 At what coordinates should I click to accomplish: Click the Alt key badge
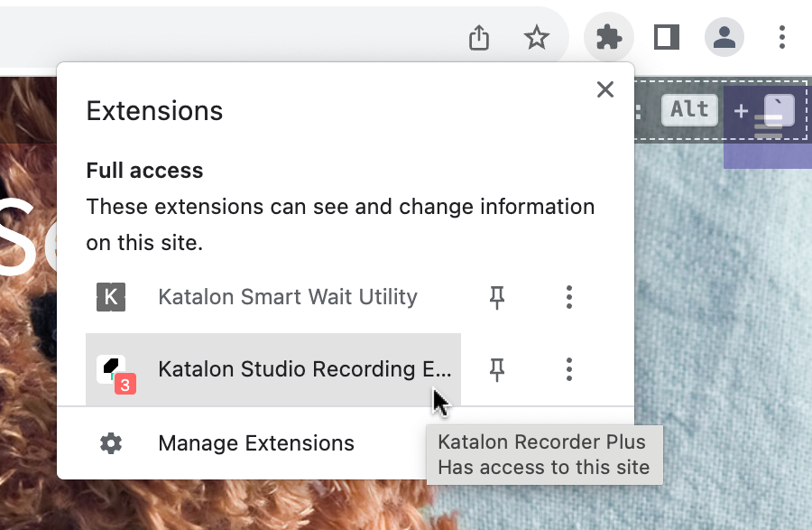[x=689, y=110]
